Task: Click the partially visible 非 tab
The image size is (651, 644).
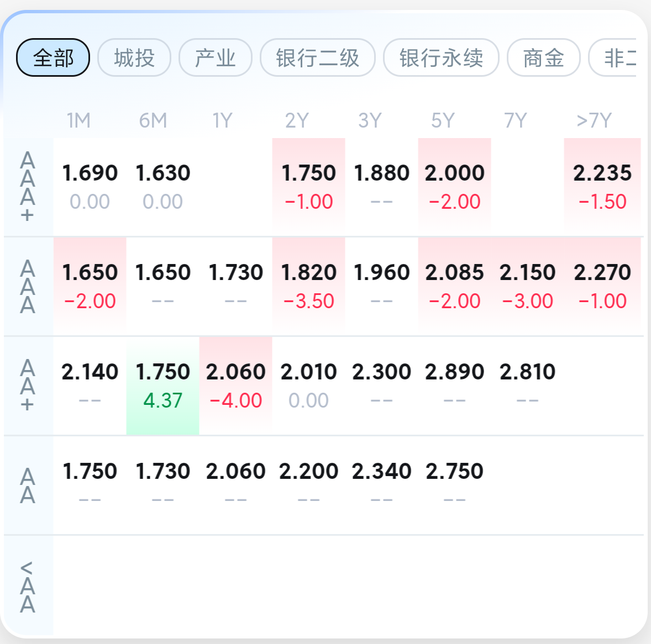Action: pyautogui.click(x=613, y=57)
